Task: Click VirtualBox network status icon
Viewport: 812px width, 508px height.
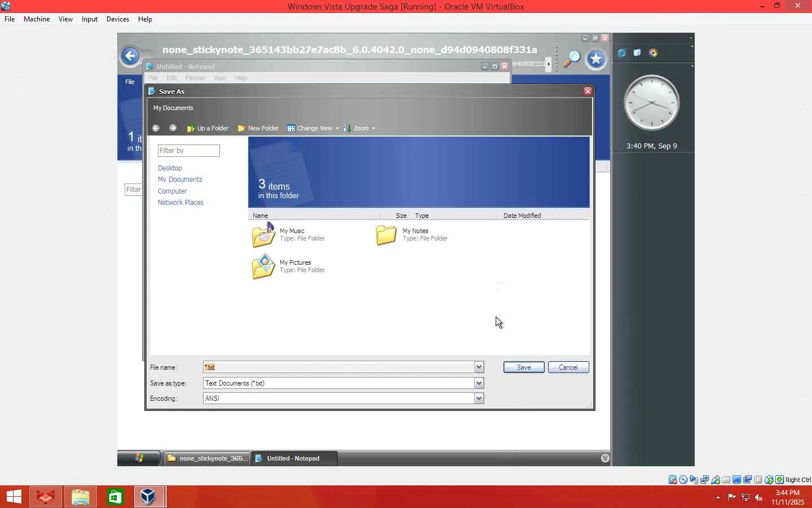Action: pos(705,480)
